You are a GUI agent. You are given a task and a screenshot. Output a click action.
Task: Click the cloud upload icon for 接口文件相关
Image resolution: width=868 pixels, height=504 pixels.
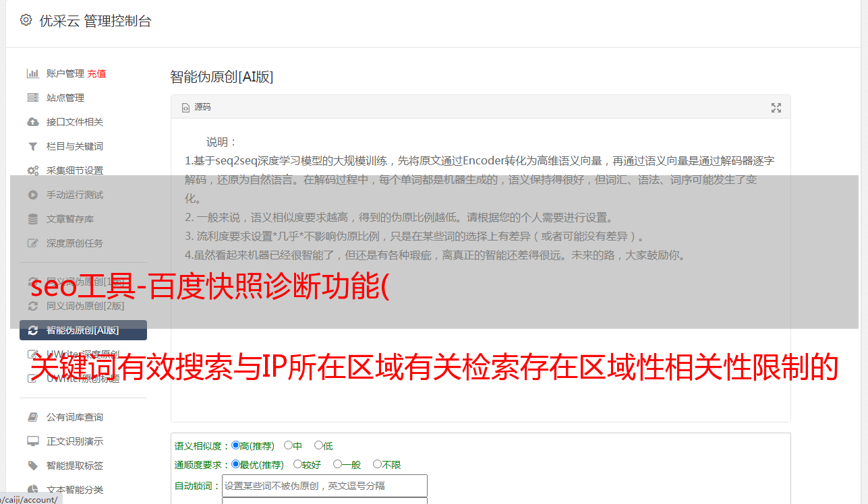(x=32, y=122)
